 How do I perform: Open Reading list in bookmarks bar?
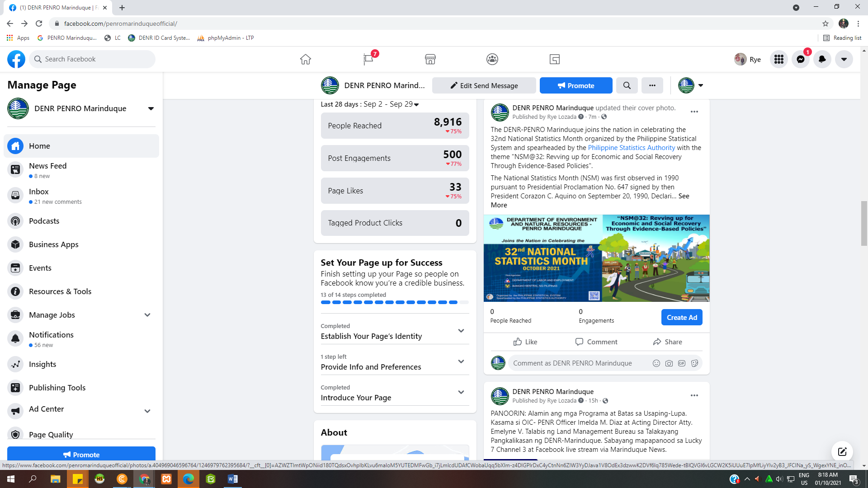[842, 38]
